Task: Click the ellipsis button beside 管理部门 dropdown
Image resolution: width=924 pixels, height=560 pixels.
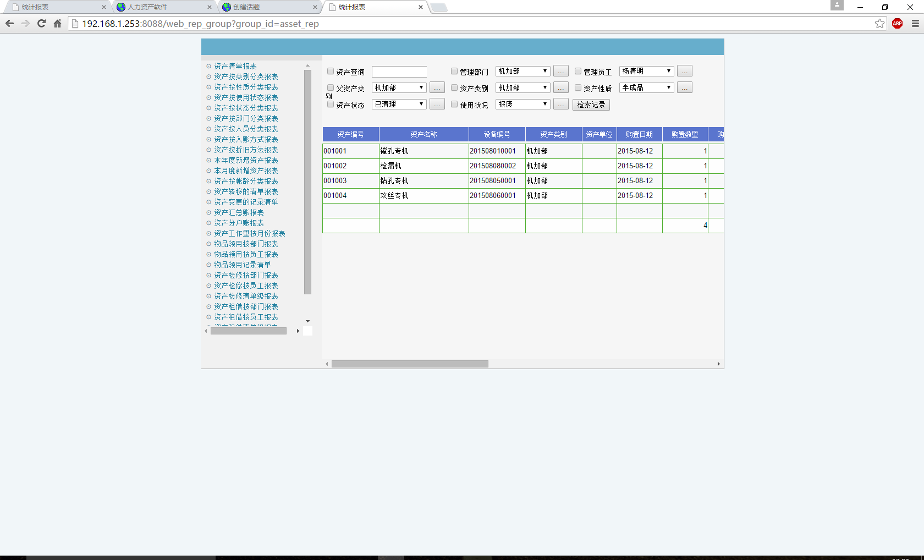Action: click(x=560, y=72)
